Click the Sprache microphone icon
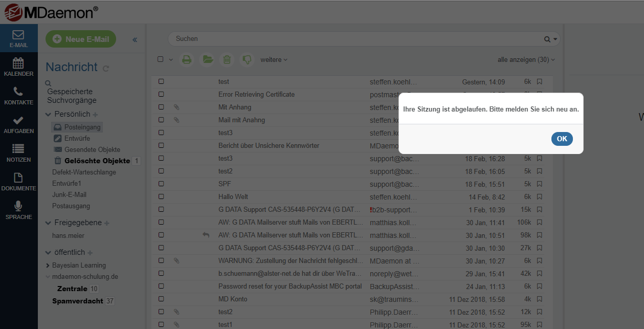The width and height of the screenshot is (644, 329). (18, 206)
